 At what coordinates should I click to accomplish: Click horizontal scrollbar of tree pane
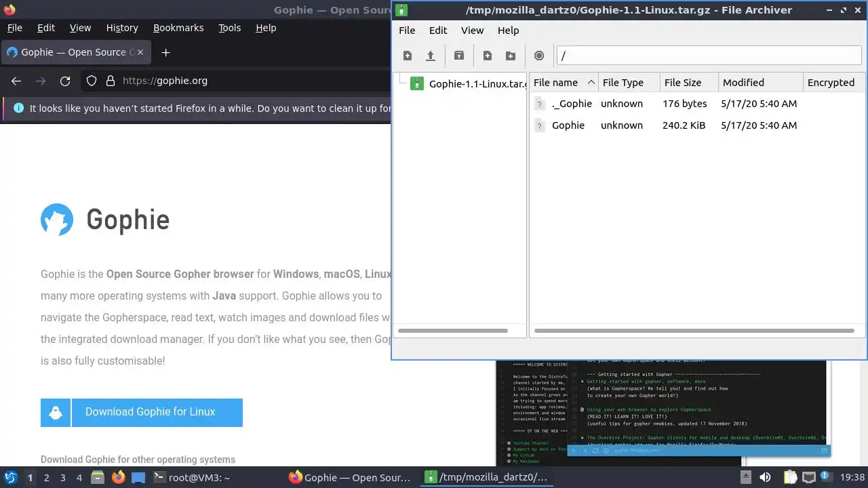[x=453, y=331]
